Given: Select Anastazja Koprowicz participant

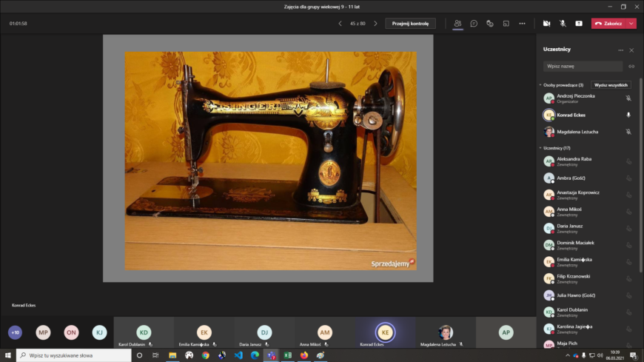Looking at the screenshot, I should pos(587,195).
